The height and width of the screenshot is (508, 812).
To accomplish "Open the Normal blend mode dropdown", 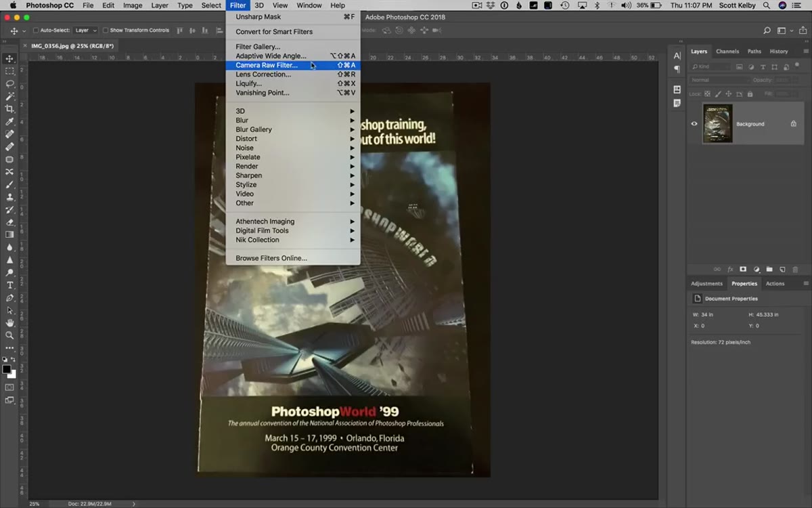I will coord(719,80).
